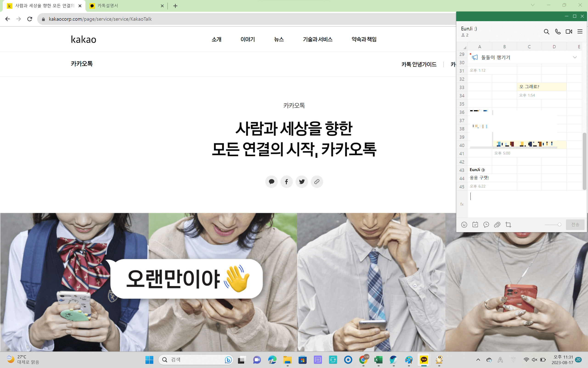Click the 오후 6:22 timestamp
The image size is (588, 368).
(478, 187)
